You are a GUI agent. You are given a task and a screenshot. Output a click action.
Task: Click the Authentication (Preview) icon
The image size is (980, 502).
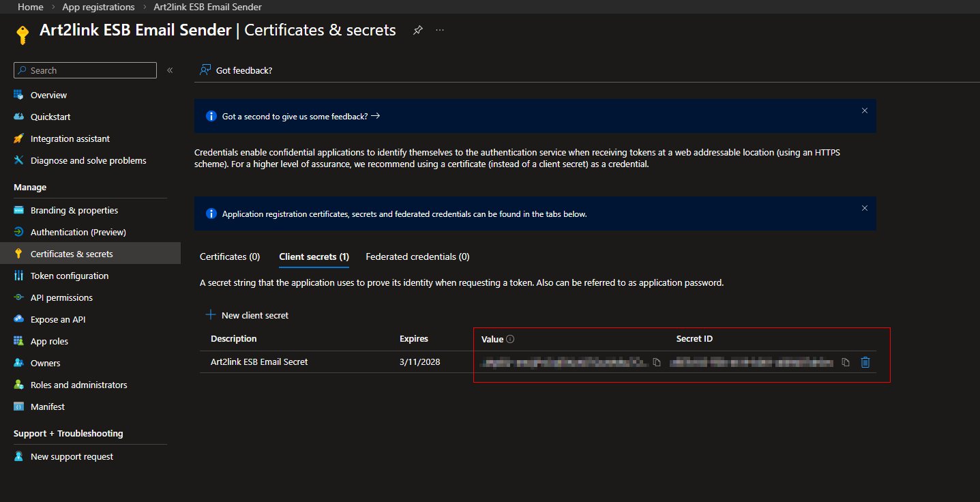pyautogui.click(x=18, y=232)
